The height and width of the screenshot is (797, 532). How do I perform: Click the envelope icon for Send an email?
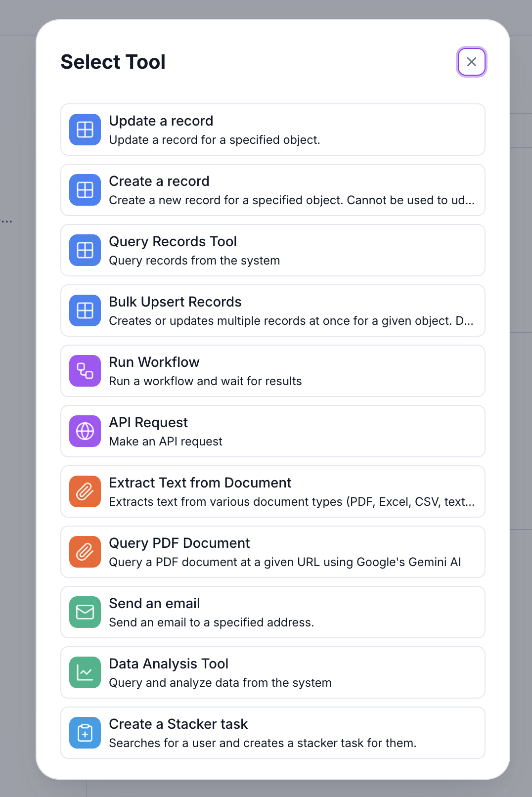[85, 612]
